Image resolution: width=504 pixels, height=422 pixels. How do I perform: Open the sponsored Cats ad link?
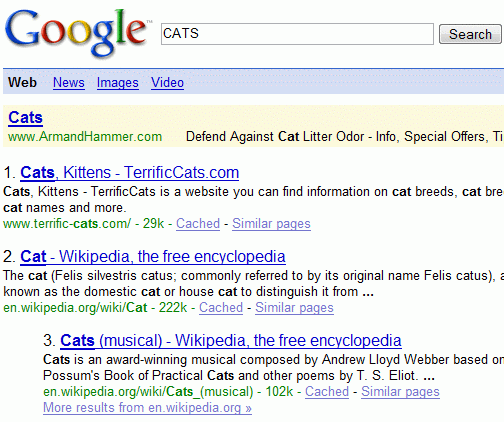(25, 117)
